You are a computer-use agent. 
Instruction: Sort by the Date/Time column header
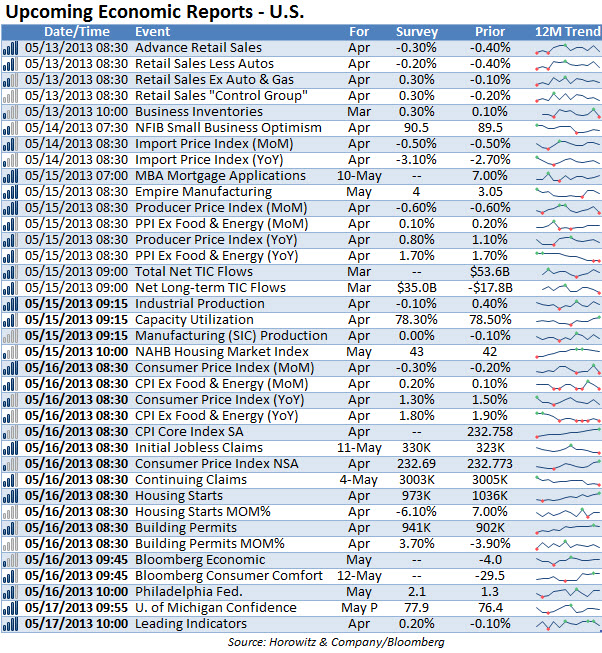point(77,32)
